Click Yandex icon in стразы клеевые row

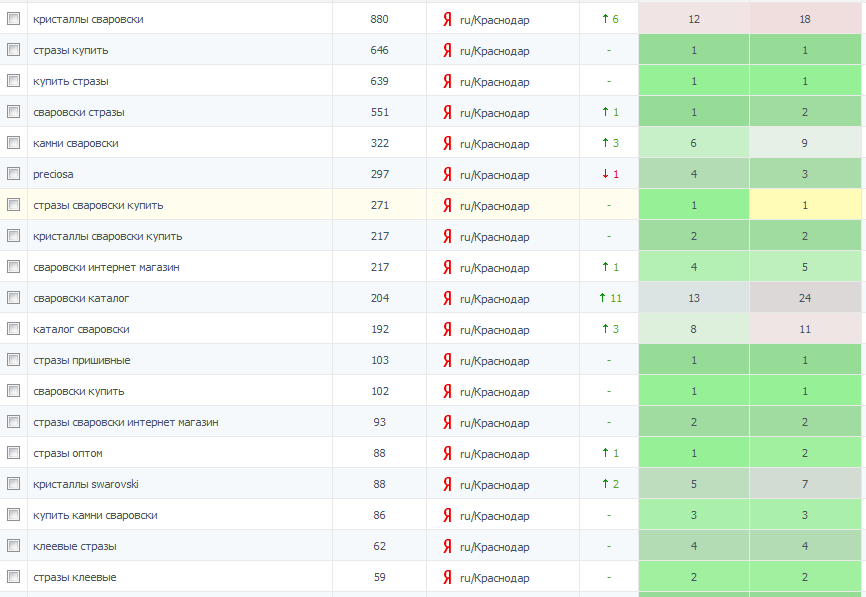[447, 577]
